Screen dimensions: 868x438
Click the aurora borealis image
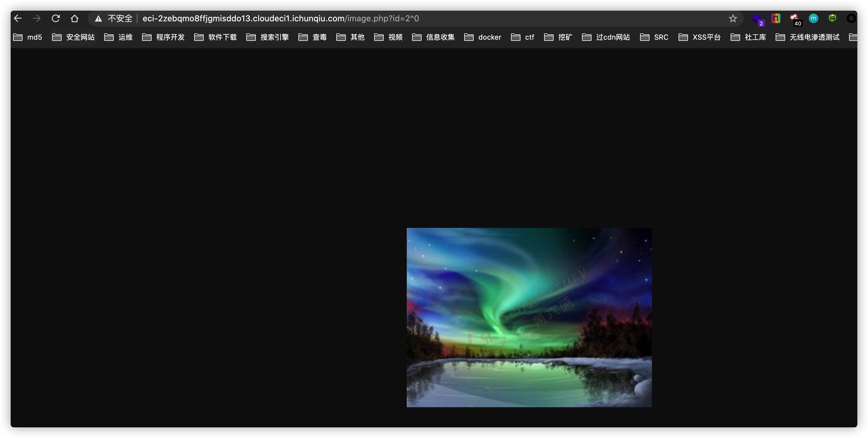529,317
